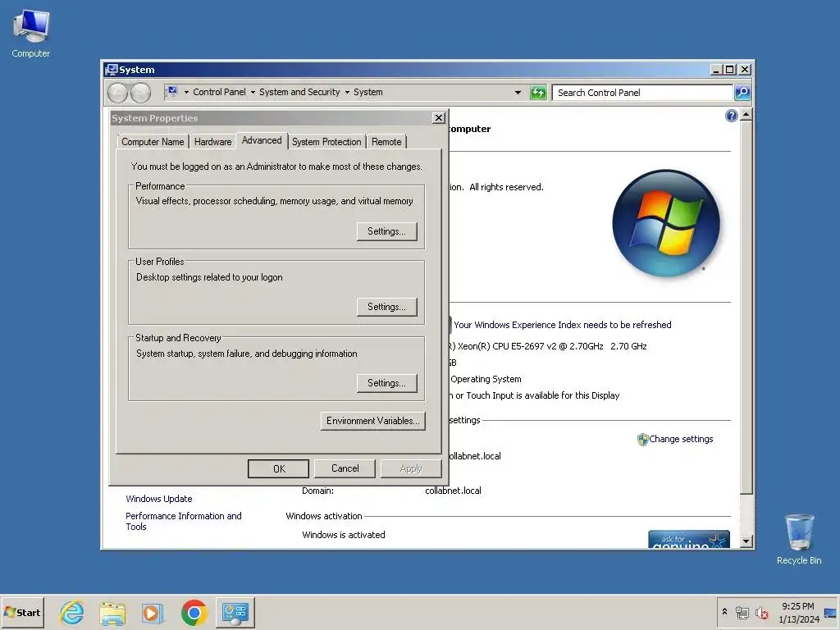Screen dimensions: 840x630
Task: Click the date 1/13/2024 in tray
Action: pyautogui.click(x=799, y=619)
